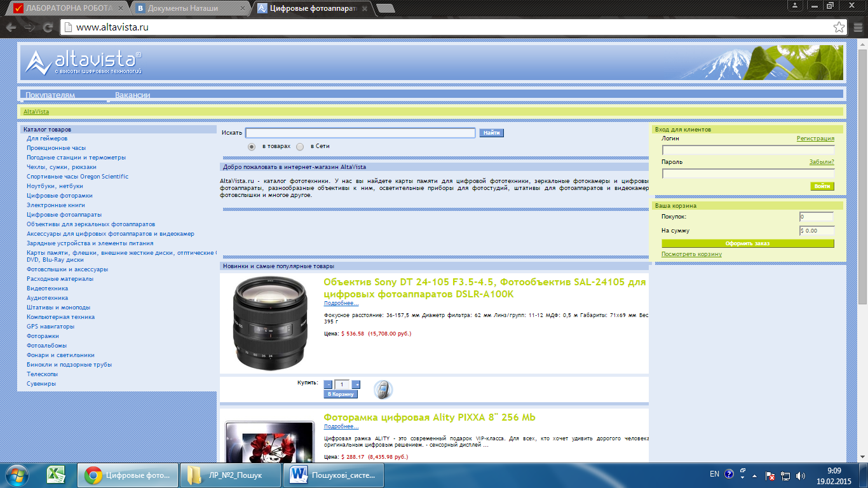Open the Проекционные часы category
The image size is (868, 488).
[x=56, y=148]
